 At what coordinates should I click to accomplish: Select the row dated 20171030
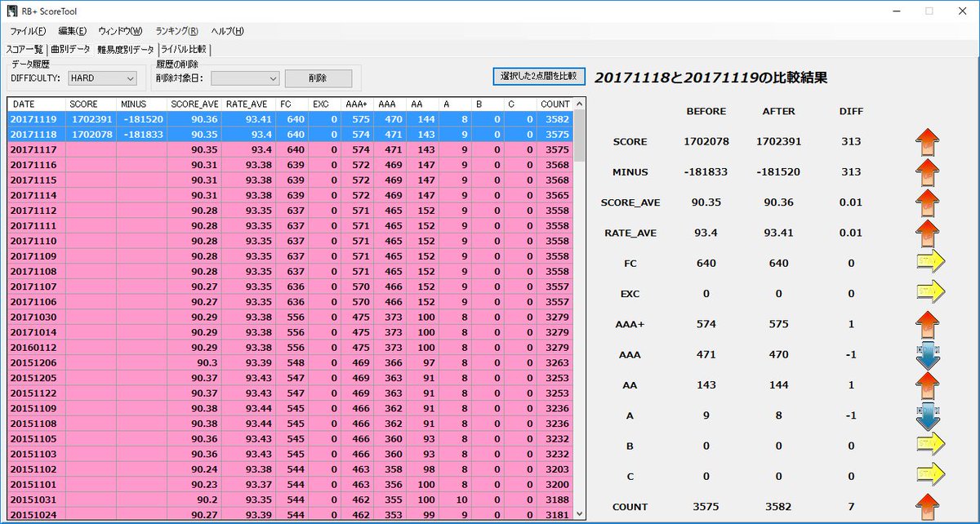pyautogui.click(x=290, y=317)
